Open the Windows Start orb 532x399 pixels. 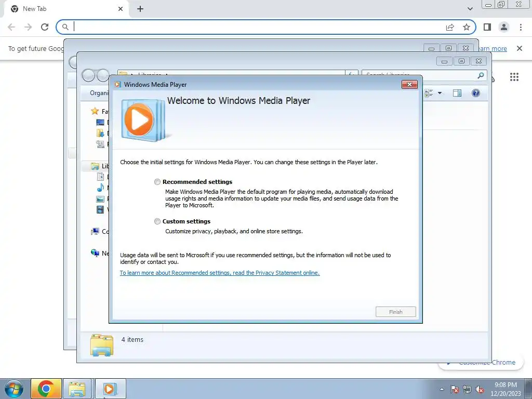pyautogui.click(x=14, y=389)
